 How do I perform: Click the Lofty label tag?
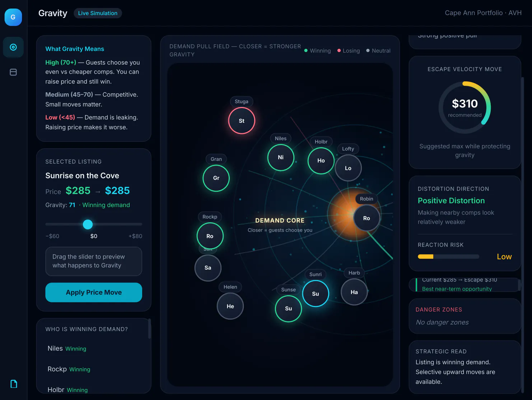click(x=348, y=149)
